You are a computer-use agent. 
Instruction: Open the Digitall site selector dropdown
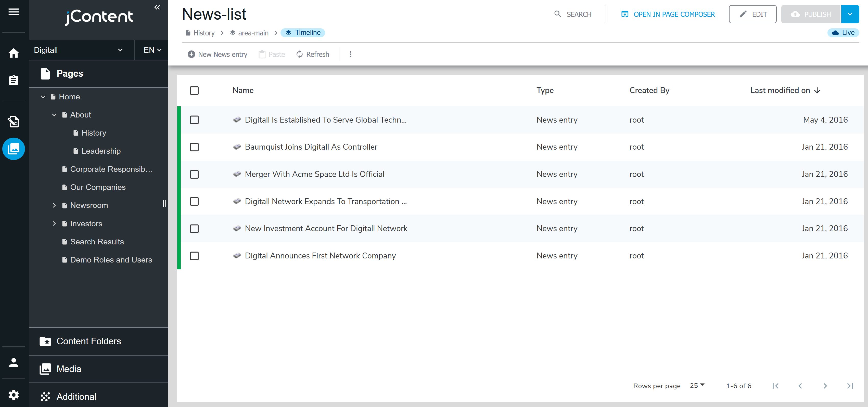pos(78,50)
